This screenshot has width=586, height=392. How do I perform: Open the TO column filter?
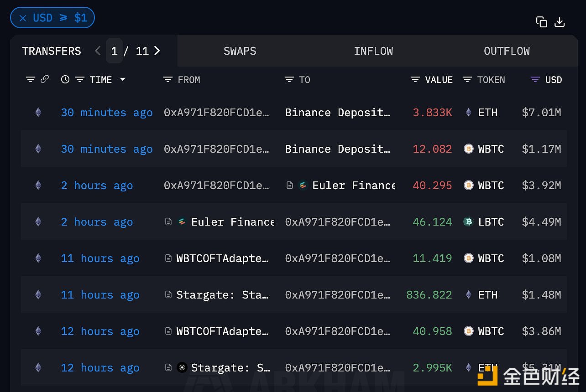(289, 79)
